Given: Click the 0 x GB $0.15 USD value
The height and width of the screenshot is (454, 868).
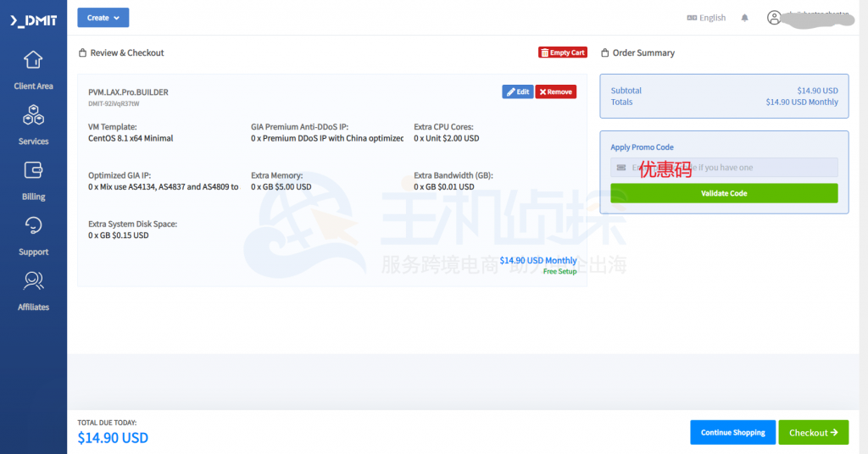Looking at the screenshot, I should pos(118,235).
